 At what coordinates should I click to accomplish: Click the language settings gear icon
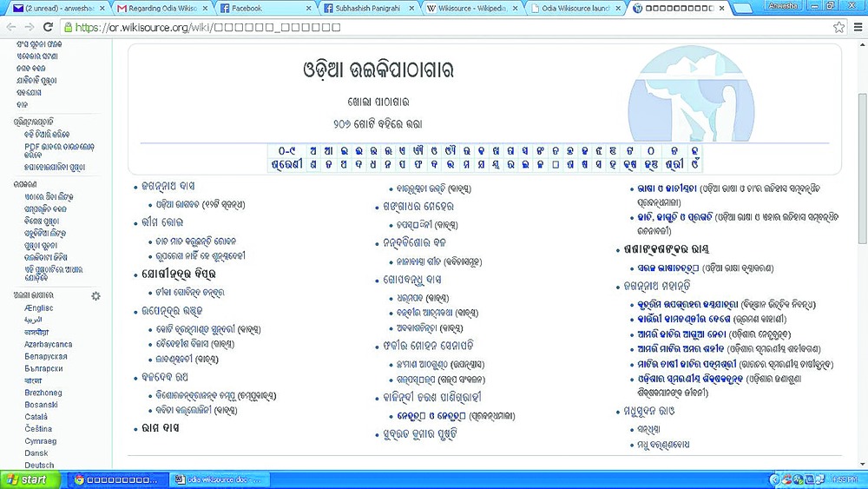(x=95, y=296)
